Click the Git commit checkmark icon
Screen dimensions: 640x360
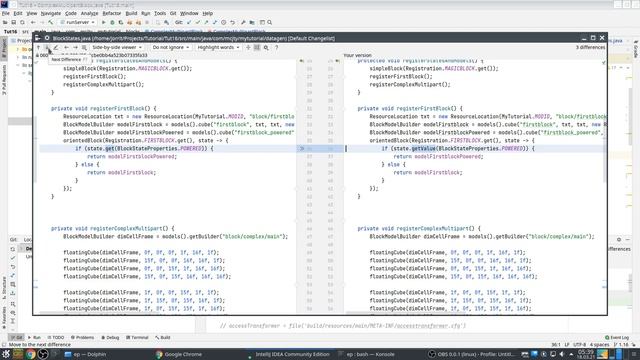click(x=198, y=22)
